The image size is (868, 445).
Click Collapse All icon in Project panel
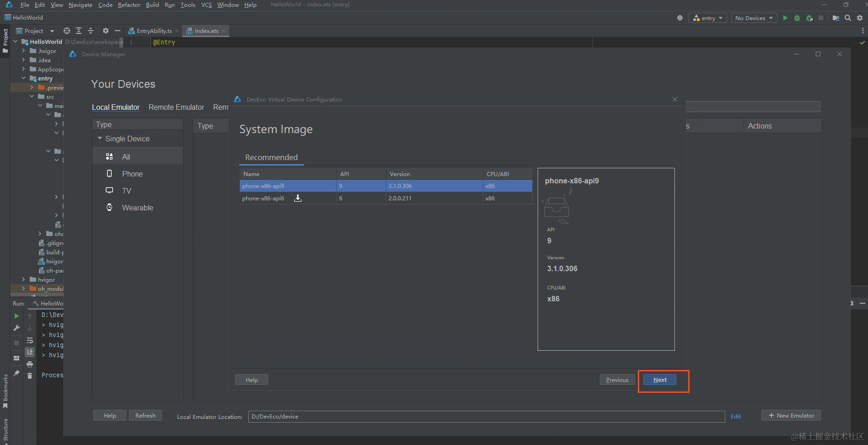coord(91,31)
